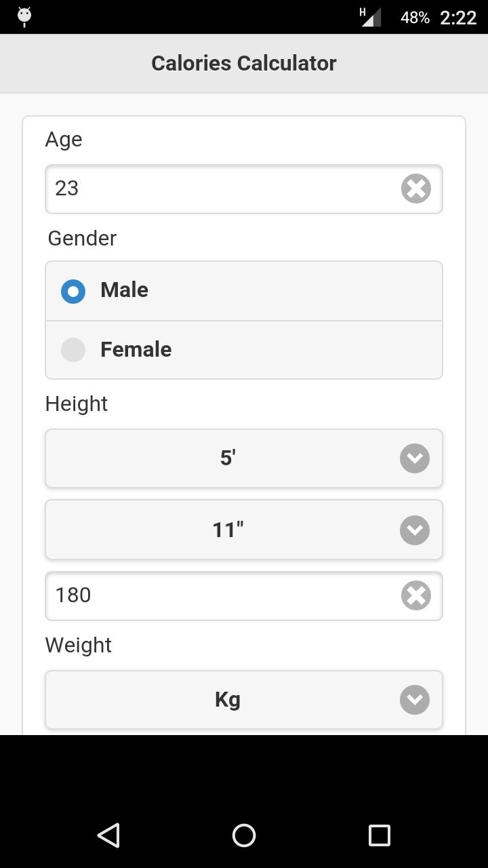Tap the chevron icon on the Kg selector

click(414, 700)
